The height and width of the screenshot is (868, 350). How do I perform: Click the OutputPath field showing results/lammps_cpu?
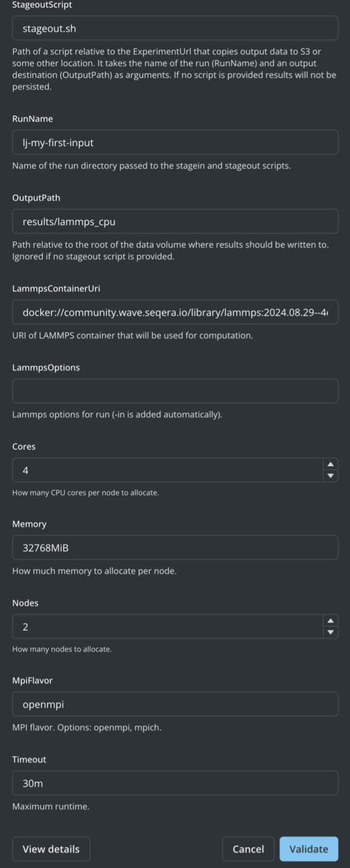(x=175, y=220)
